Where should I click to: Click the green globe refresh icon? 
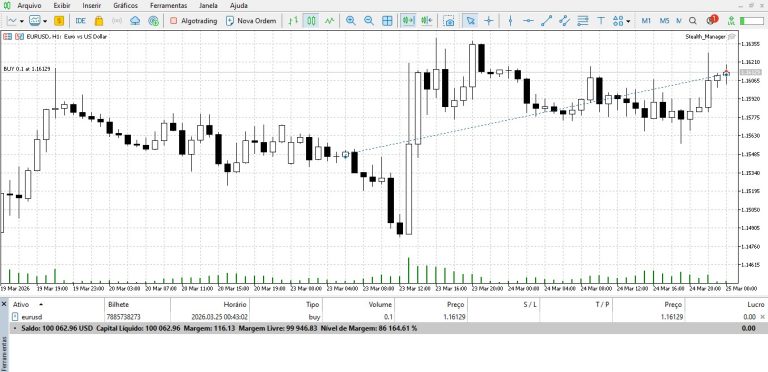154,21
